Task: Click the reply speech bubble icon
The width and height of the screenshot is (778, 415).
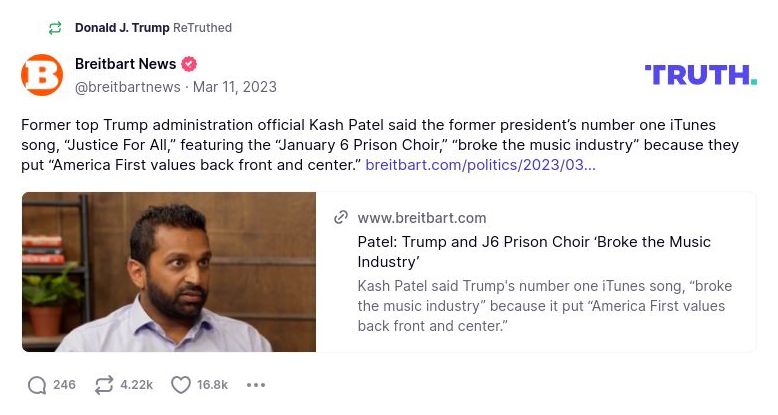Action: (37, 385)
